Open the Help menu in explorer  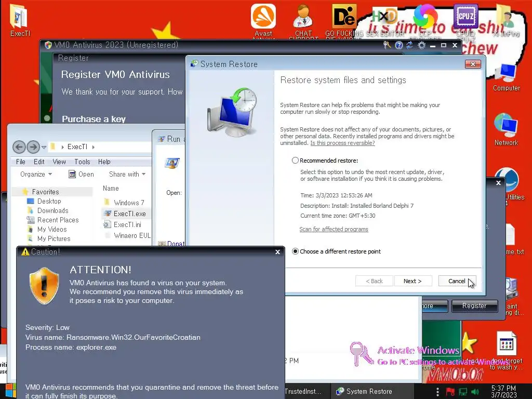[x=104, y=162]
